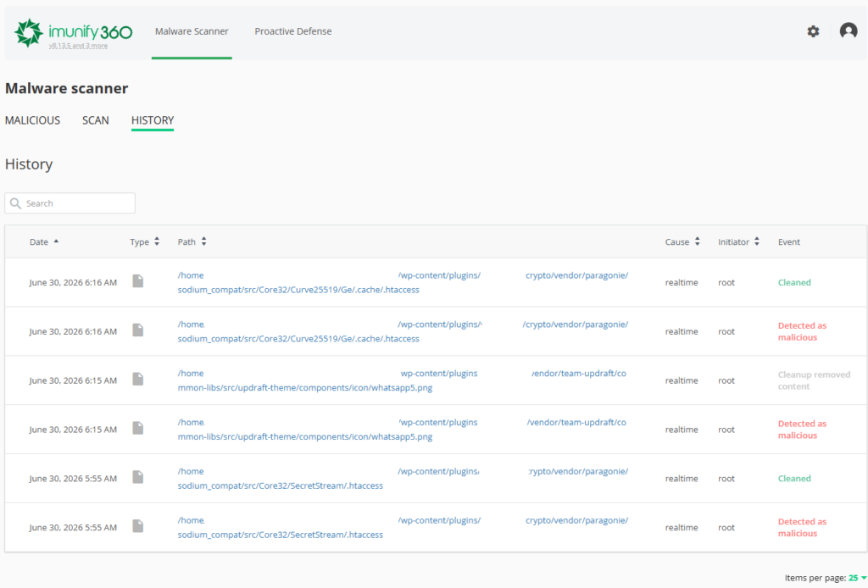Click 'Cleaned' event in 6:16 AM row
Image resolution: width=868 pixels, height=588 pixels.
(794, 282)
